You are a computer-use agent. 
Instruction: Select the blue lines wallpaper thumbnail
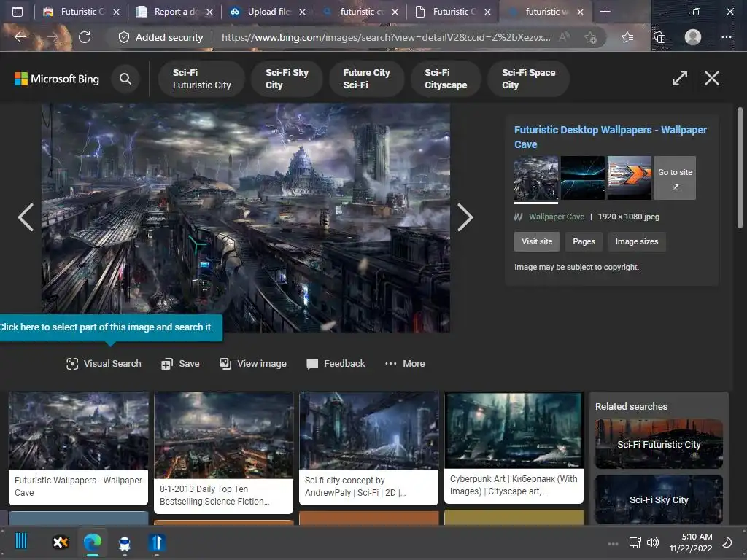point(583,178)
